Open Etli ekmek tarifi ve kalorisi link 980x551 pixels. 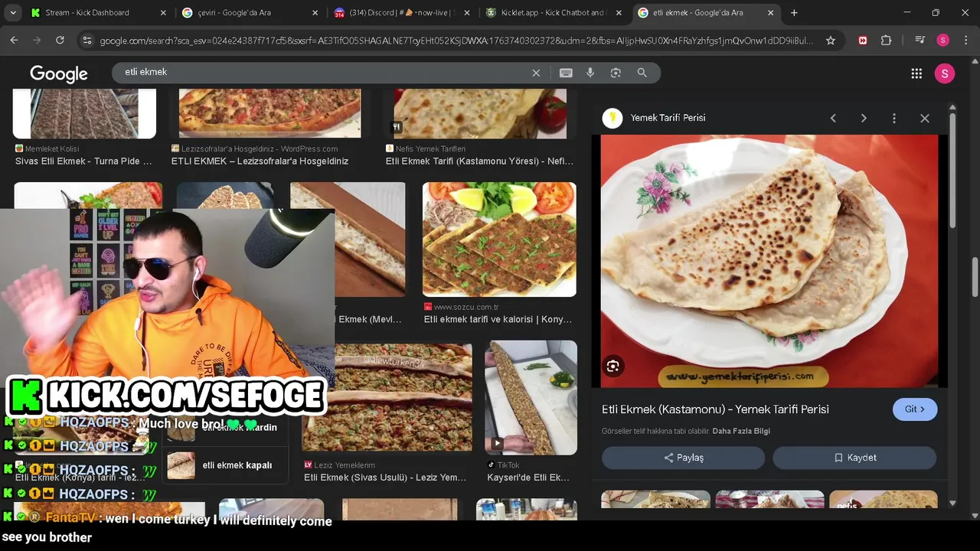(x=498, y=319)
